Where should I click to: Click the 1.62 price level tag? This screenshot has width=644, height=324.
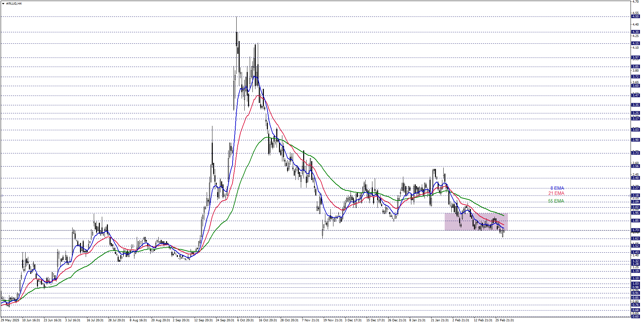(635, 239)
